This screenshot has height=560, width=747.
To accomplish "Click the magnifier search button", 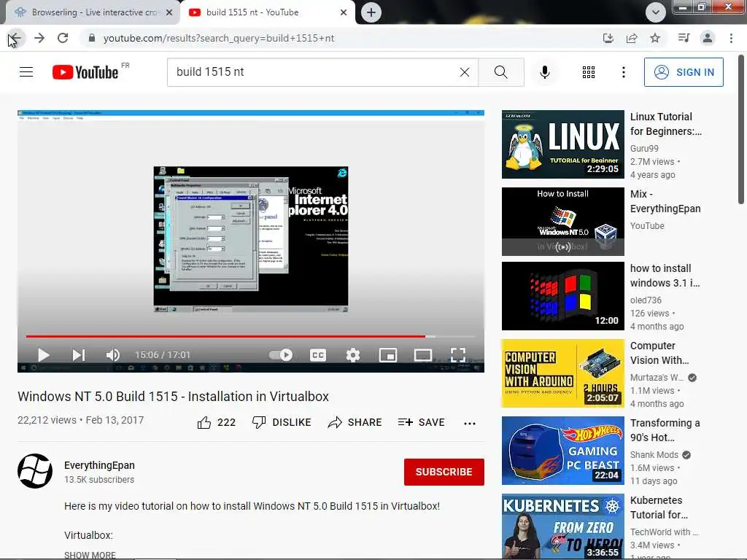I will [x=500, y=72].
